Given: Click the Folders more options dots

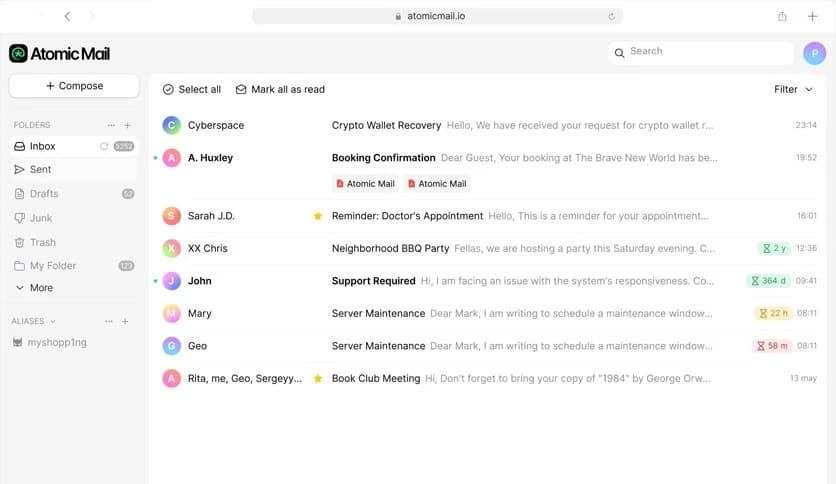Looking at the screenshot, I should 111,125.
